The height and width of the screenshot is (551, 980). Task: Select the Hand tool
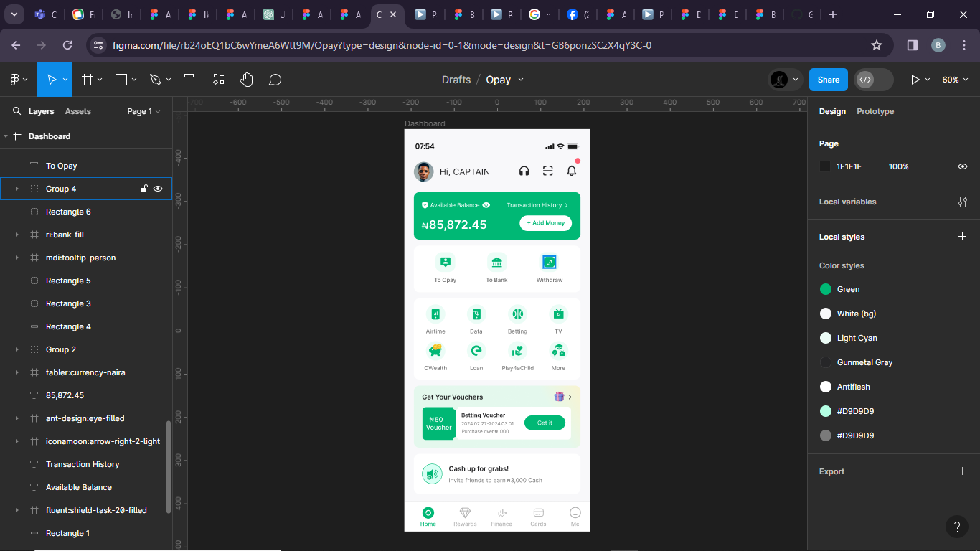247,80
